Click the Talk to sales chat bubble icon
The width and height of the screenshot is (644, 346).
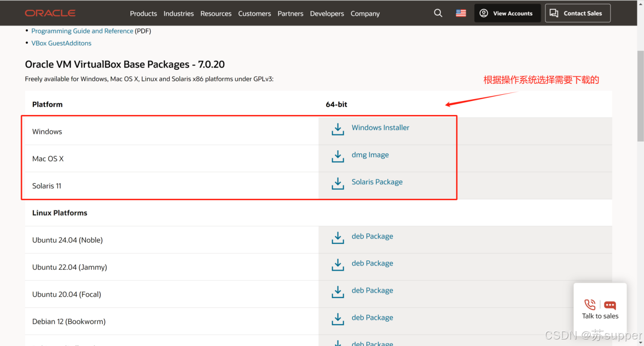click(610, 305)
